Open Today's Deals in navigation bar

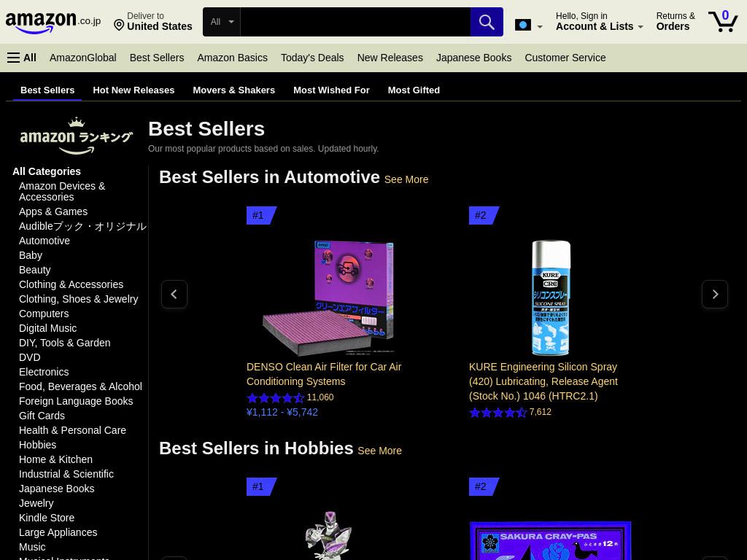point(312,58)
